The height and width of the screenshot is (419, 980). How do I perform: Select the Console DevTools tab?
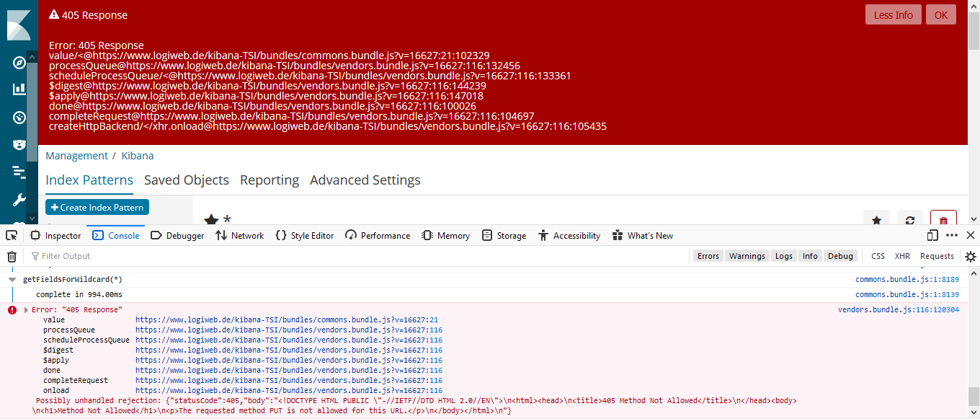pyautogui.click(x=116, y=235)
